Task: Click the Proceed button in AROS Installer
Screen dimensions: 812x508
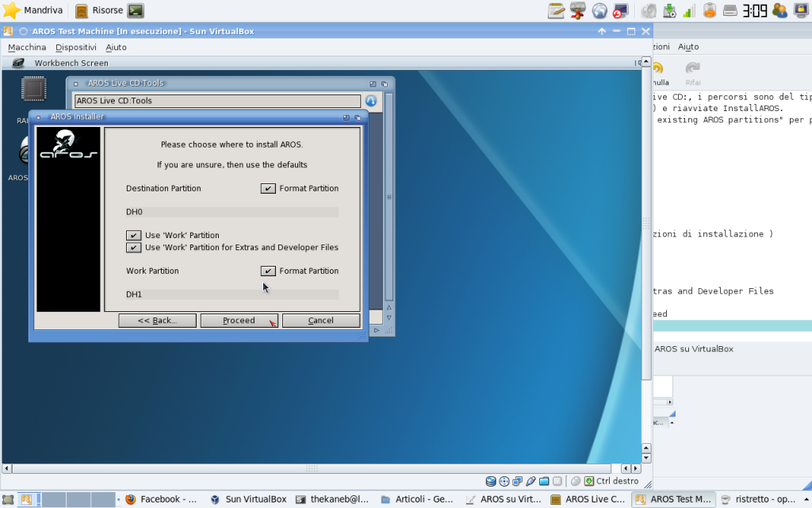Action: point(239,320)
